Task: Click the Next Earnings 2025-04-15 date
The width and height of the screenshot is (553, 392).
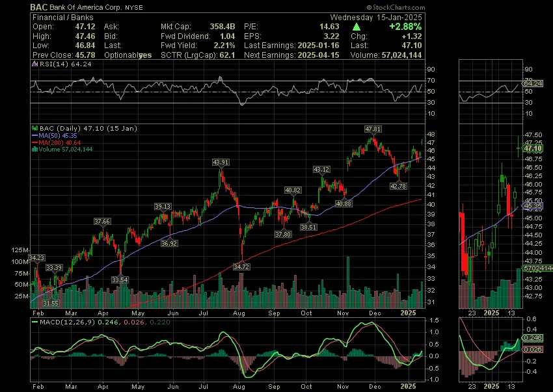Action: pyautogui.click(x=319, y=55)
